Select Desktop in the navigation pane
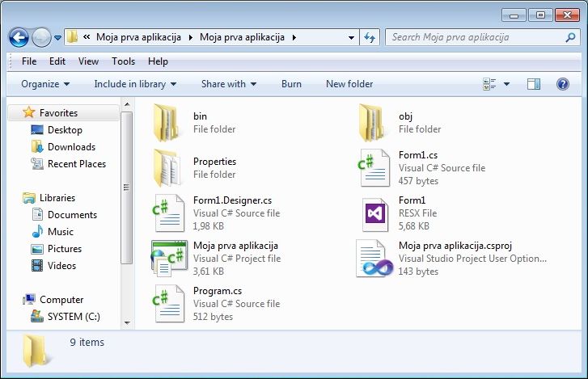This screenshot has height=379, width=588. coord(65,130)
